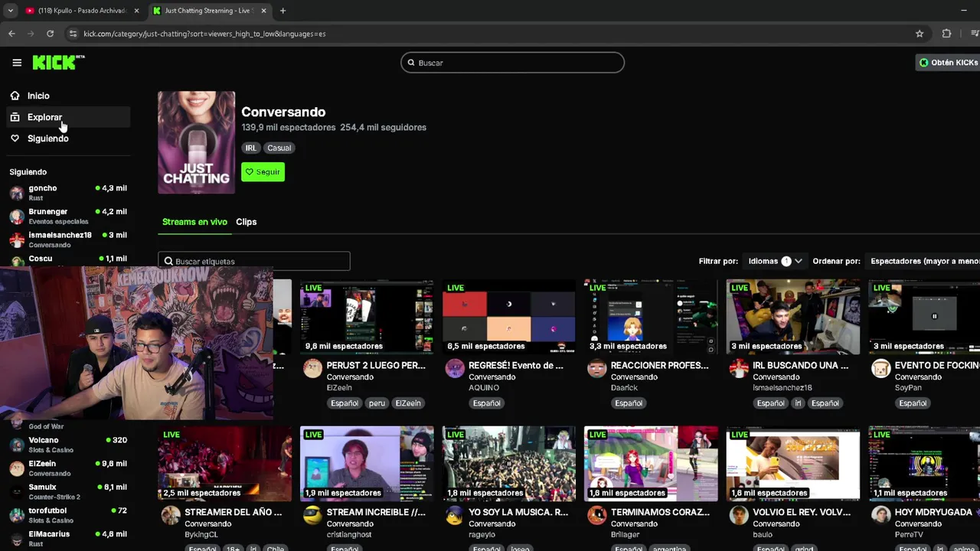Screen dimensions: 980x551
Task: Open TERMINAMOS CORAZ stream thumbnail
Action: click(x=651, y=464)
